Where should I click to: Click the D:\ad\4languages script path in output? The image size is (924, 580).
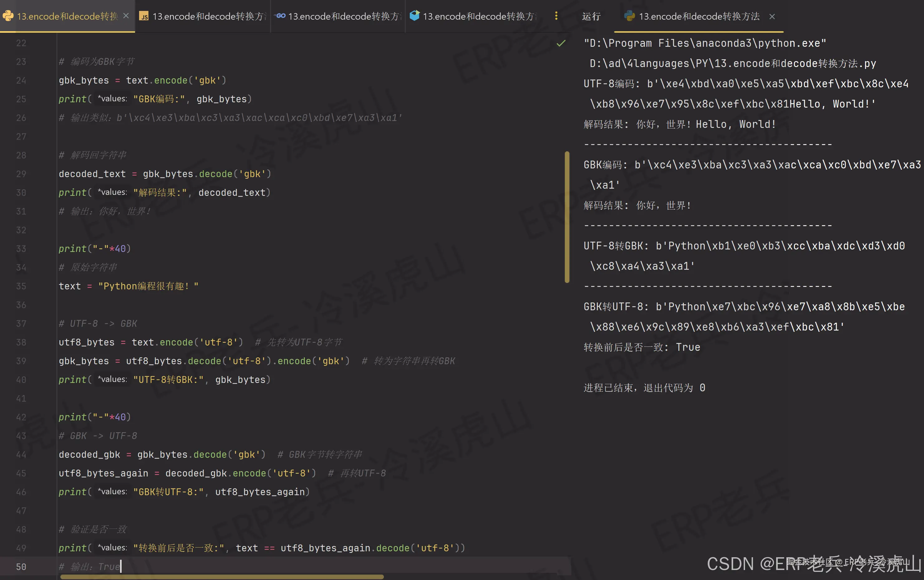[x=732, y=63]
